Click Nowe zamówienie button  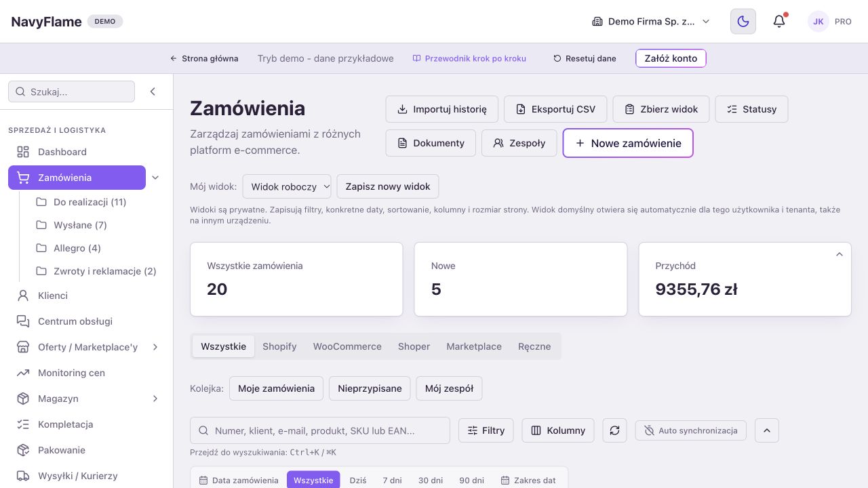click(x=628, y=143)
